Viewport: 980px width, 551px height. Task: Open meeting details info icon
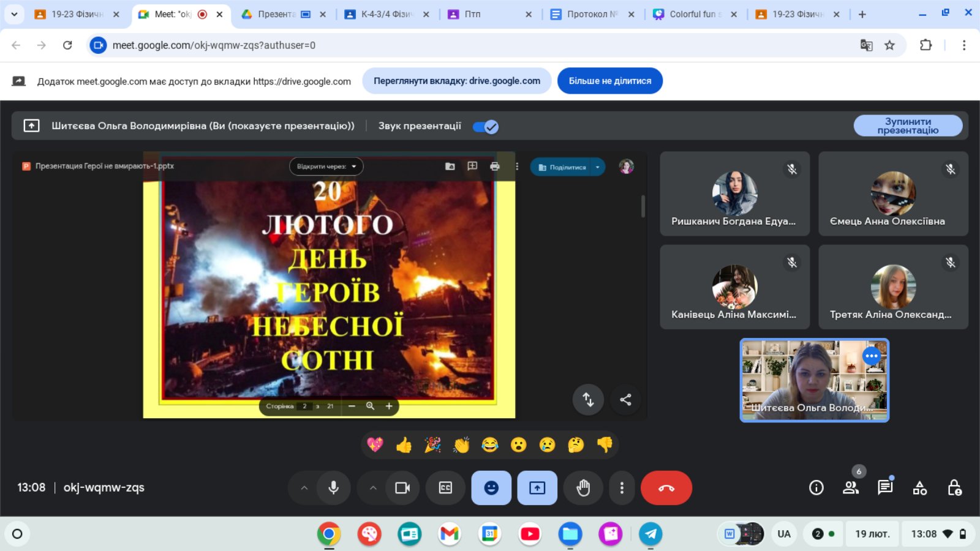816,488
